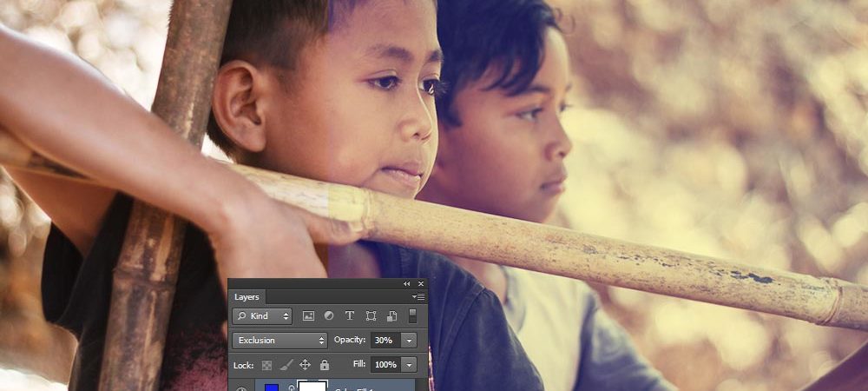868x391 pixels.
Task: Click the Fill 100% value field
Action: point(386,364)
